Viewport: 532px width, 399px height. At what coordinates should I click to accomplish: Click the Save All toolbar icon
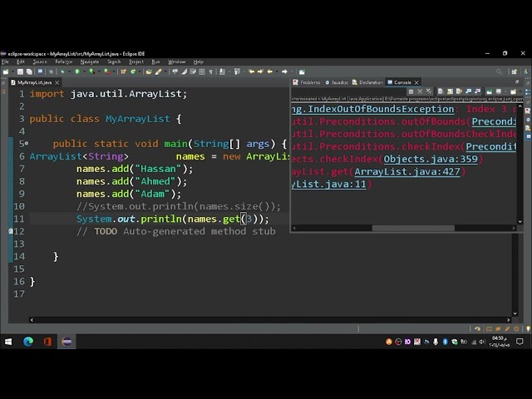(29, 71)
